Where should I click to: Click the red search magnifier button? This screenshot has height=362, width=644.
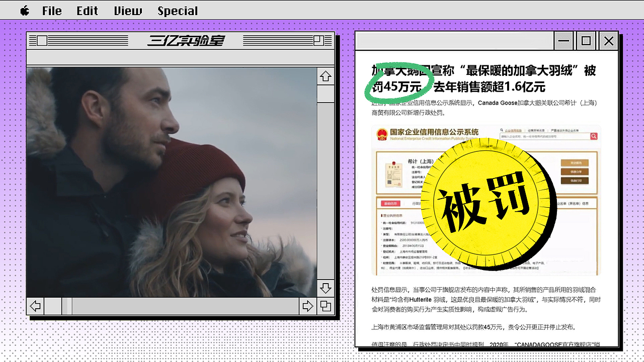click(594, 136)
